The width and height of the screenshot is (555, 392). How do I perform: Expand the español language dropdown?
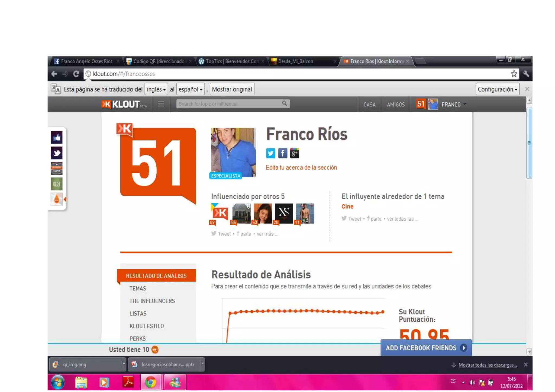tap(190, 89)
